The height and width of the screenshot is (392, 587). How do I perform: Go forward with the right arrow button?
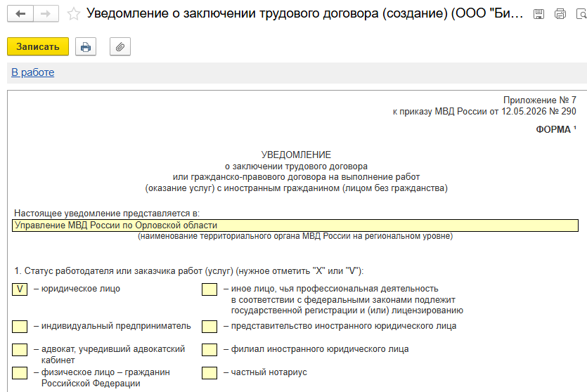(46, 14)
